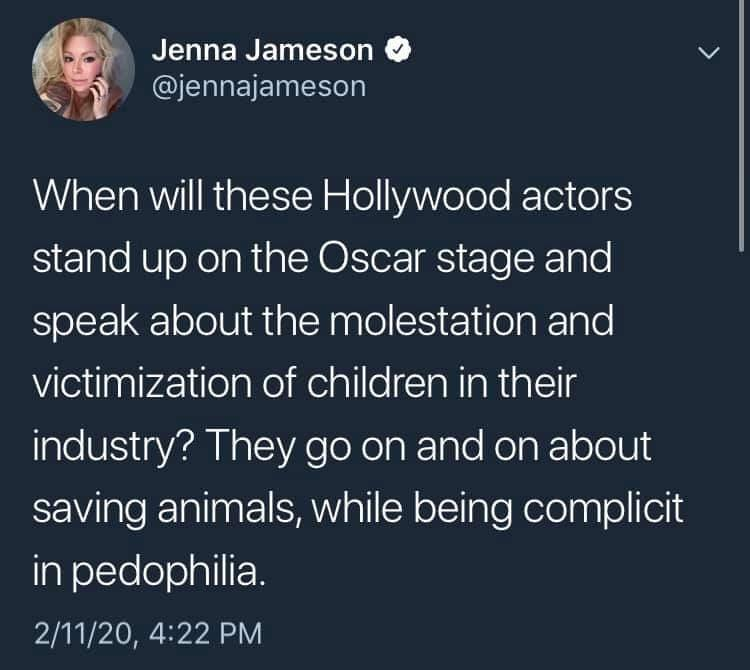Open the @jennajameson handle link

(x=259, y=87)
